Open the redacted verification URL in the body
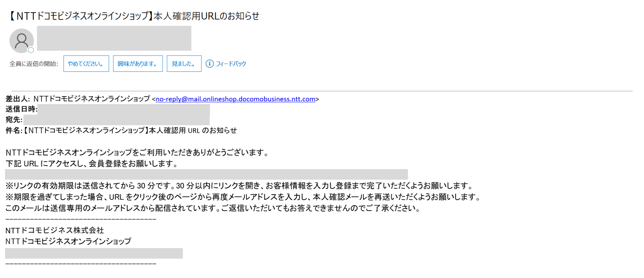This screenshot has width=644, height=278. tap(206, 174)
